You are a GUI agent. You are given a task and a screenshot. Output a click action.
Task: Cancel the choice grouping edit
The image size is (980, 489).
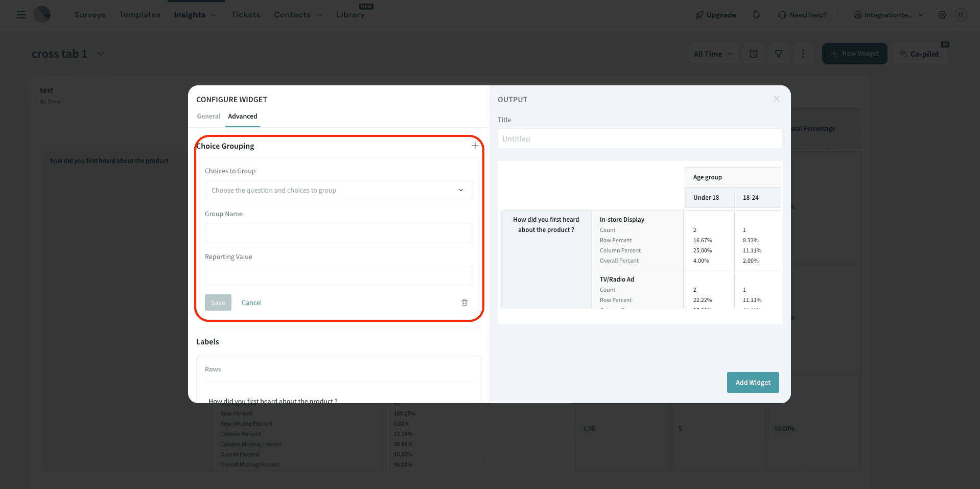click(251, 303)
